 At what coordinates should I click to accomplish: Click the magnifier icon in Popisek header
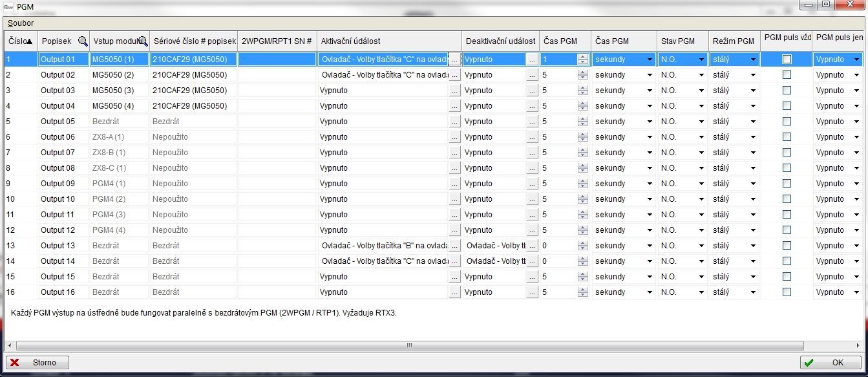[x=83, y=41]
